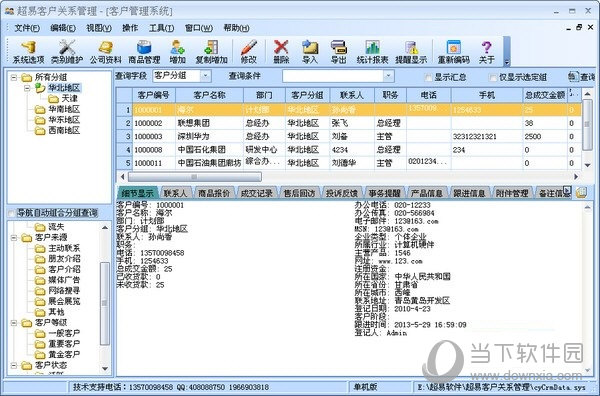Expand toolbar overflow arrow after 关于
Screen dimensions: 600x396
coord(507,62)
